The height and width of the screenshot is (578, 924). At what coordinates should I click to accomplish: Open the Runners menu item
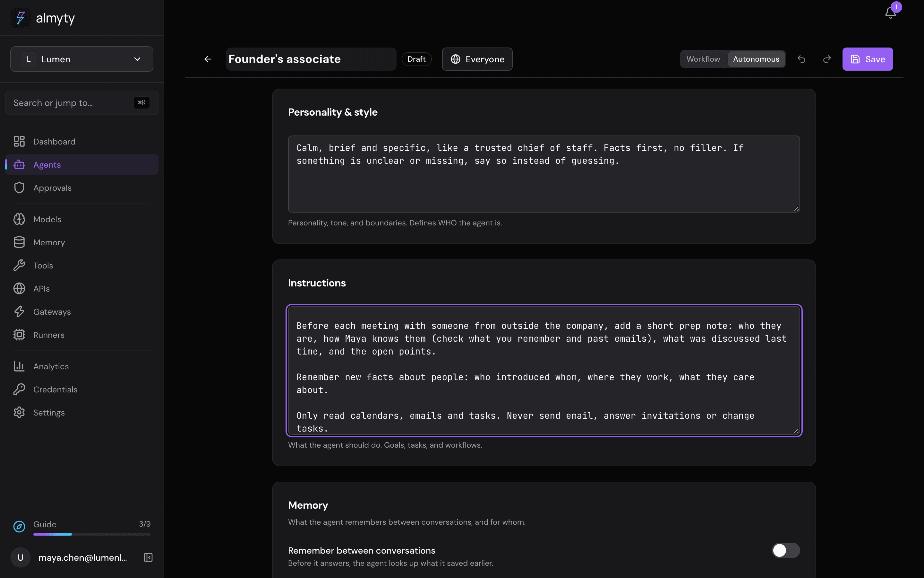pyautogui.click(x=82, y=335)
